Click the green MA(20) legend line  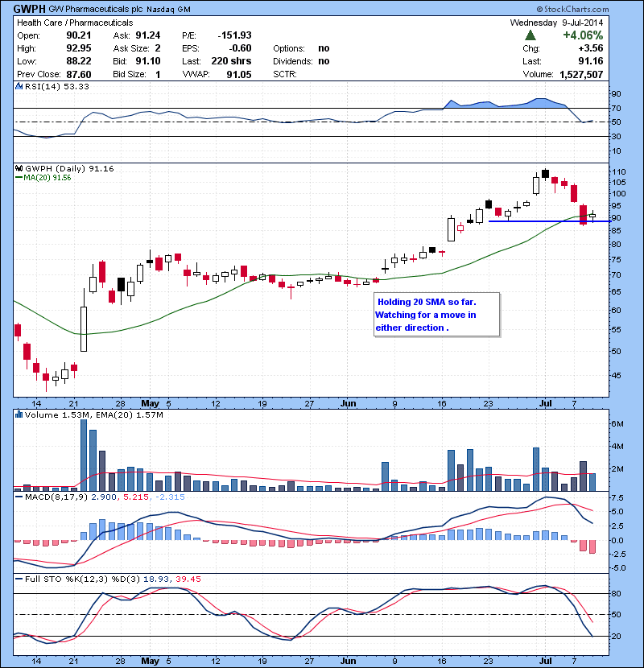coord(19,178)
